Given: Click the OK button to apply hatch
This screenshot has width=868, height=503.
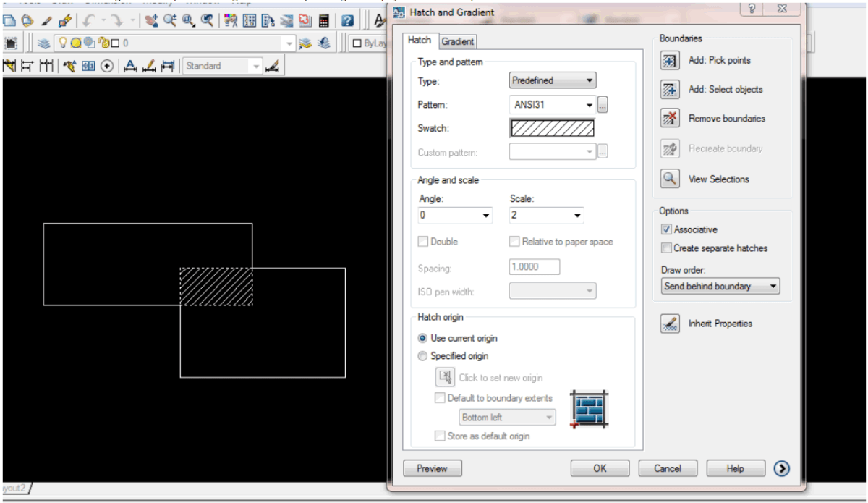Looking at the screenshot, I should pos(600,468).
